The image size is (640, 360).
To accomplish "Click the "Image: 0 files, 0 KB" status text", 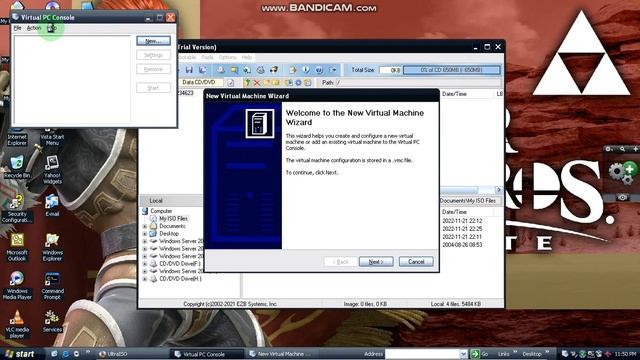I will (365, 304).
